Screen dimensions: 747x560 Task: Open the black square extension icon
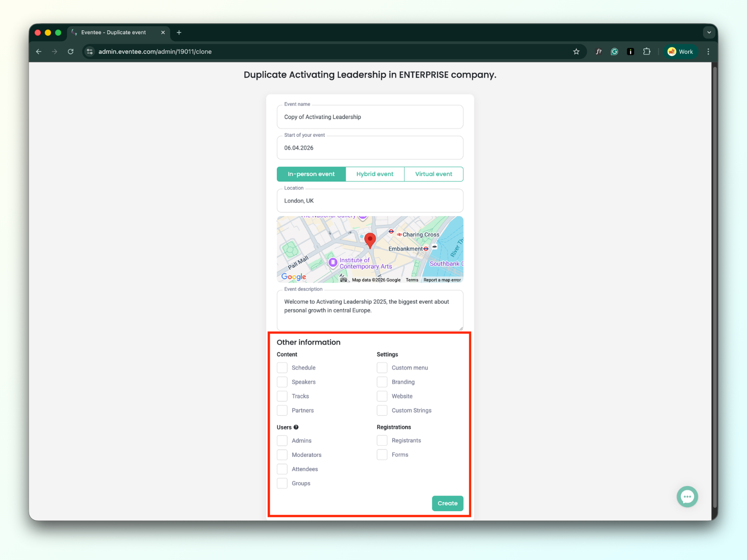(630, 52)
